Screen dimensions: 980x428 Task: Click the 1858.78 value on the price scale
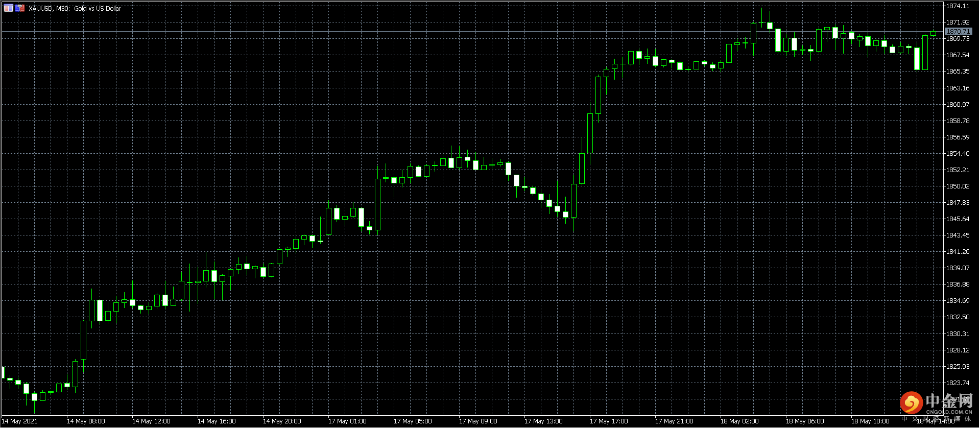(x=958, y=121)
